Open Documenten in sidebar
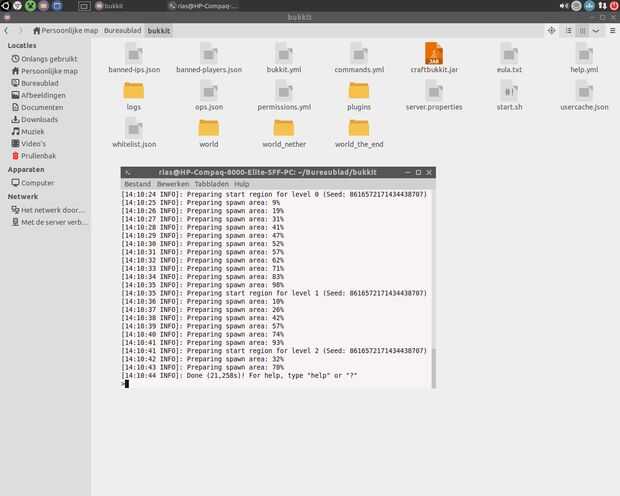Viewport: 620px width, 496px height. tap(38, 108)
